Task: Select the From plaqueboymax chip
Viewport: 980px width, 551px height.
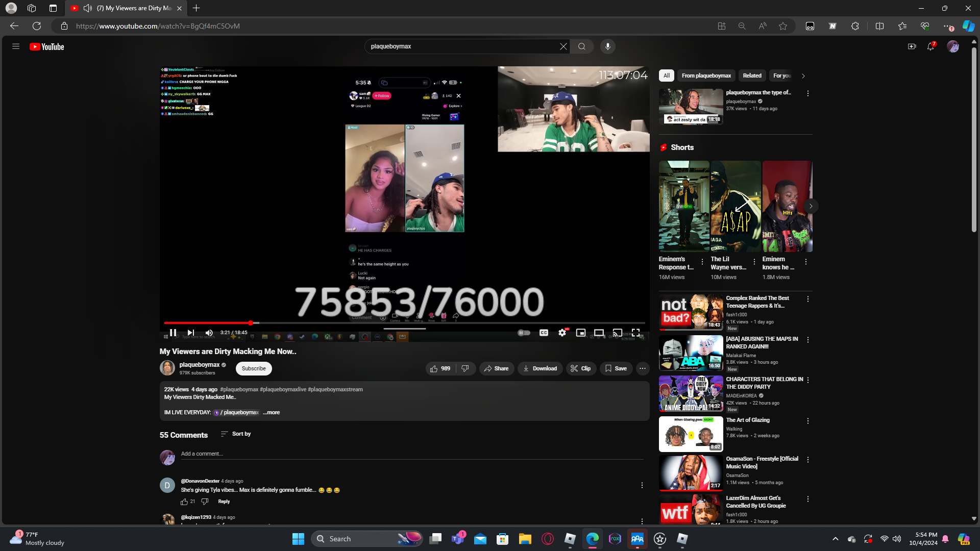Action: (706, 76)
